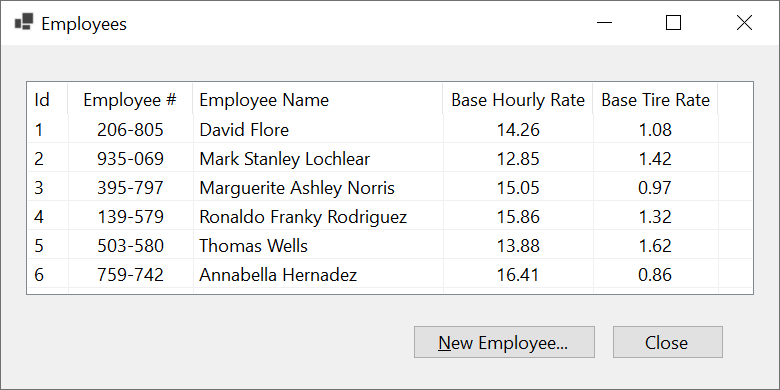Click tire rate 1.08
This screenshot has width=780, height=390.
[x=655, y=130]
